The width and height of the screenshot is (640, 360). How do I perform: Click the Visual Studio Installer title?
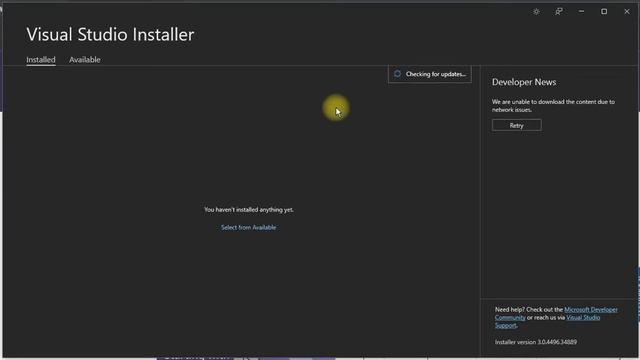110,34
